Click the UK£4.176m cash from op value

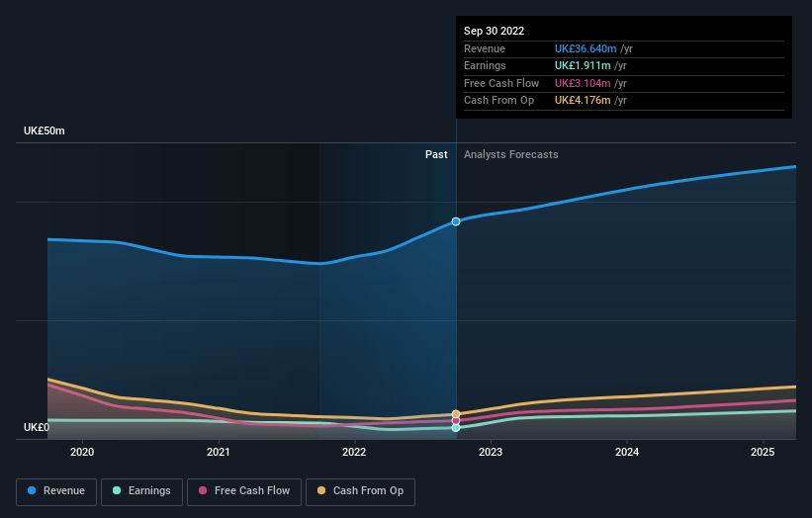tap(583, 101)
